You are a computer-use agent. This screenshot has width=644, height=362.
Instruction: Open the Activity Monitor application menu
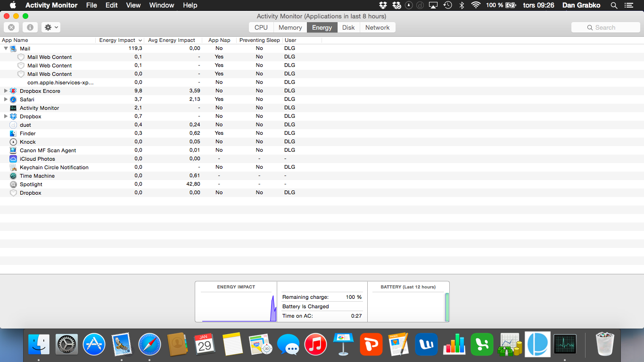[51, 5]
